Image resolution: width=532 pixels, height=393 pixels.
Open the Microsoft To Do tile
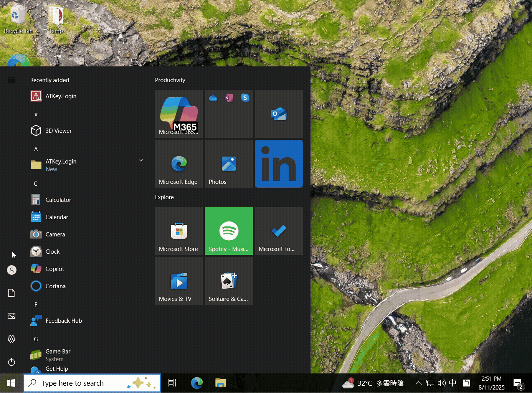pyautogui.click(x=279, y=231)
